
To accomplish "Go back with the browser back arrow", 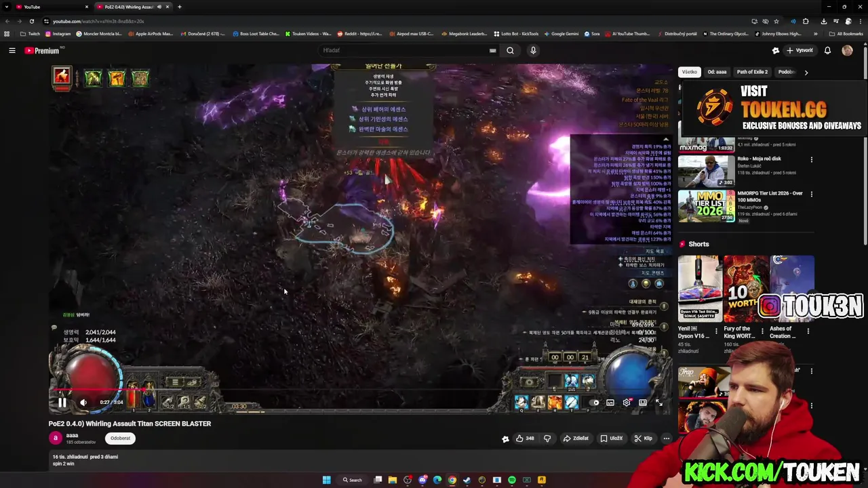I will (x=7, y=21).
